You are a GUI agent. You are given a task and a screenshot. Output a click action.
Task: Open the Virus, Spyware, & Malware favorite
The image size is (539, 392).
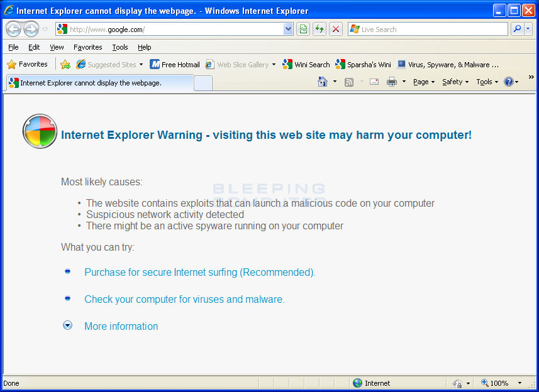[x=448, y=65]
